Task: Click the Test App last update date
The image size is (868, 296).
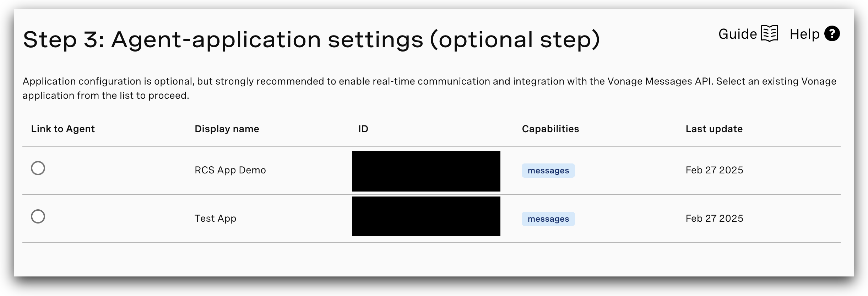Action: (x=714, y=219)
